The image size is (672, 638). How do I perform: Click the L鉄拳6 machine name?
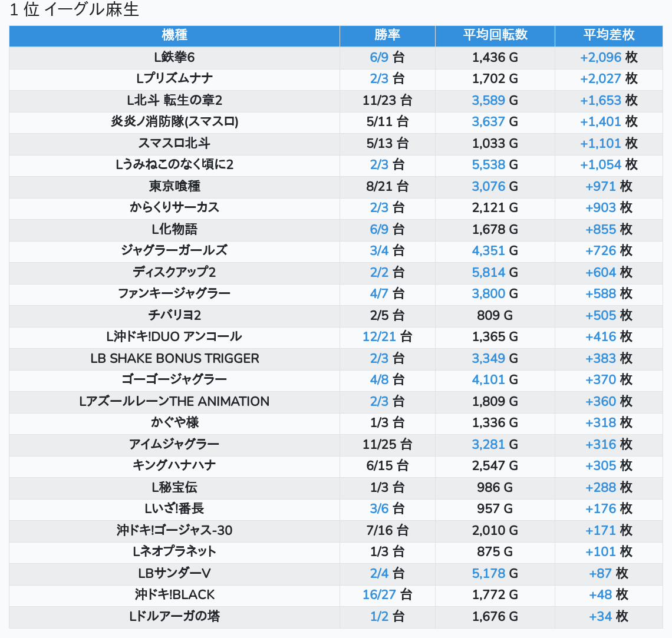174,57
